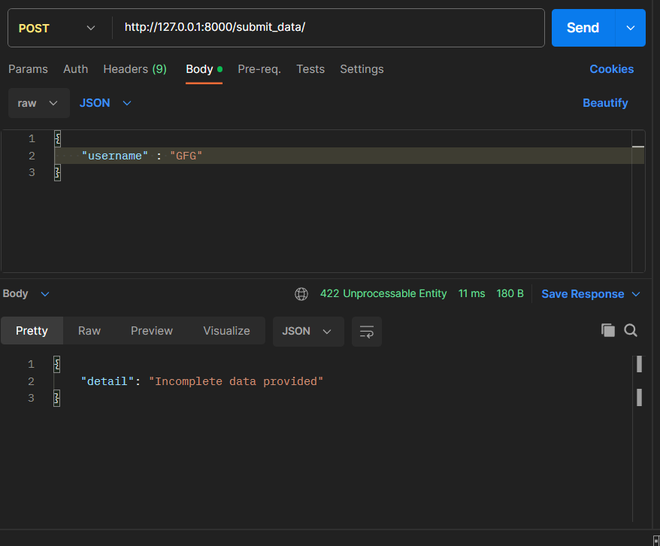Viewport: 660px width, 546px height.
Task: Open the Settings tab
Action: [362, 69]
